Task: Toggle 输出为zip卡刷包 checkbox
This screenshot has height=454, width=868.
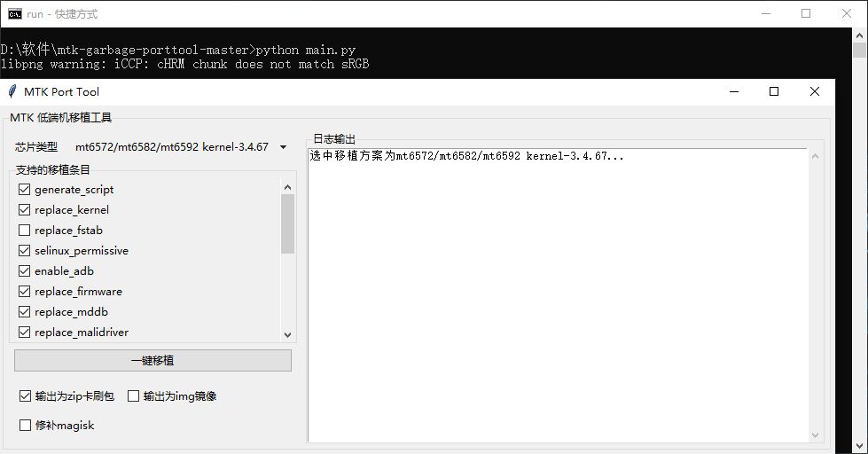Action: pos(25,396)
